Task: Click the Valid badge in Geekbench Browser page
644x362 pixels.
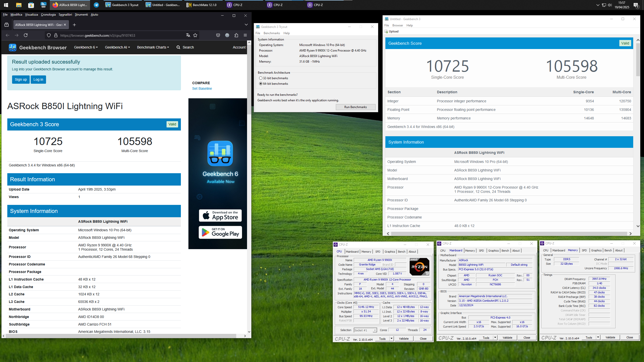Action: tap(172, 124)
